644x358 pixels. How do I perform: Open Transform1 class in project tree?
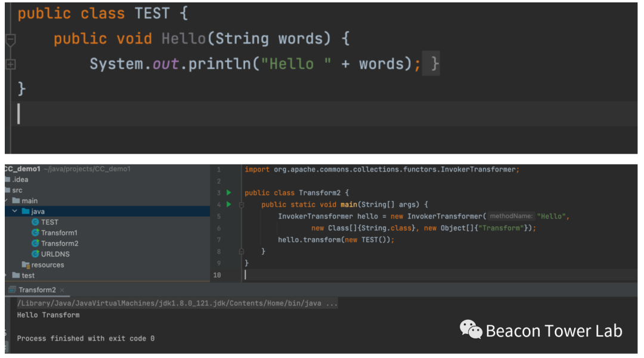59,233
